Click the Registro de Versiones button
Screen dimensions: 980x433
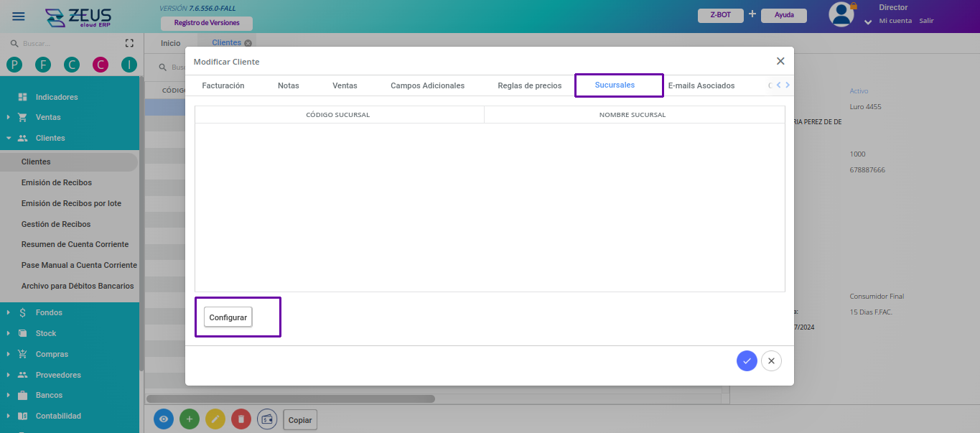tap(207, 23)
